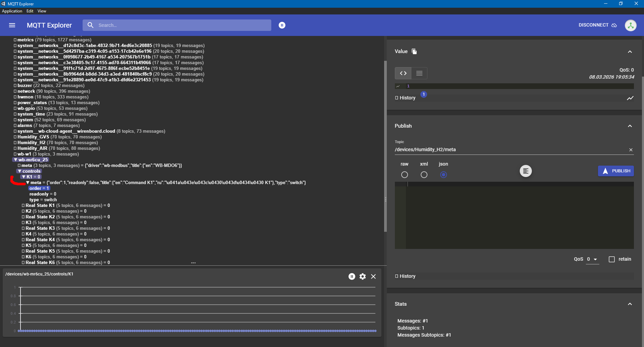Open the QoS dropdown
This screenshot has width=644, height=347.
(x=592, y=259)
